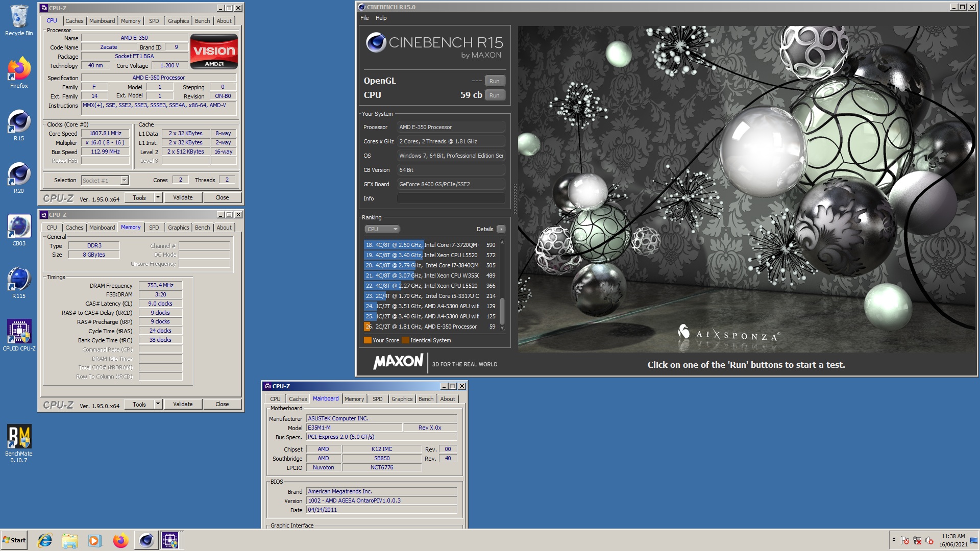Open Memory tab in top CPU-Z window
This screenshot has width=980, height=551.
[130, 21]
